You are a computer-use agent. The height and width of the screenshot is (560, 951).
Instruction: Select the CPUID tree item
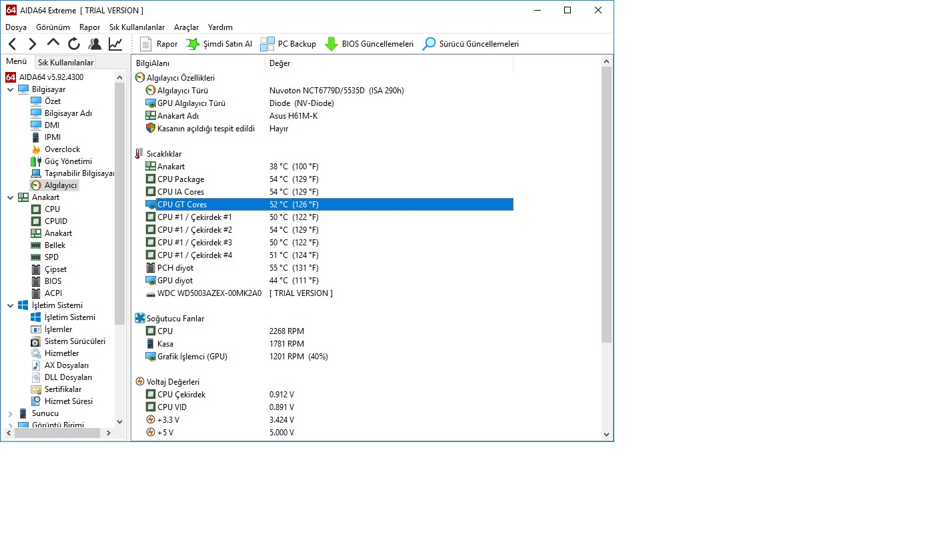(55, 221)
